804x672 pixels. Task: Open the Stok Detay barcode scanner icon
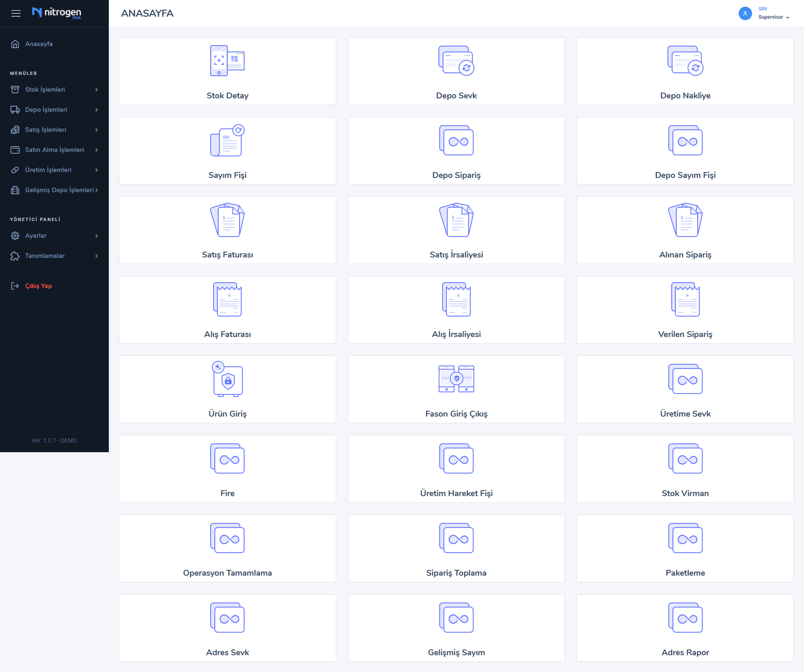pos(227,61)
